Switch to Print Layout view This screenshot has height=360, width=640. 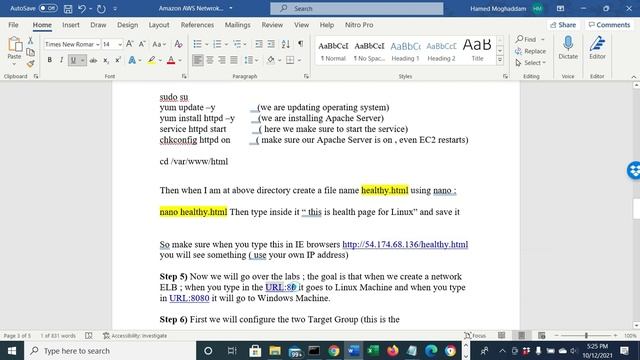click(522, 336)
